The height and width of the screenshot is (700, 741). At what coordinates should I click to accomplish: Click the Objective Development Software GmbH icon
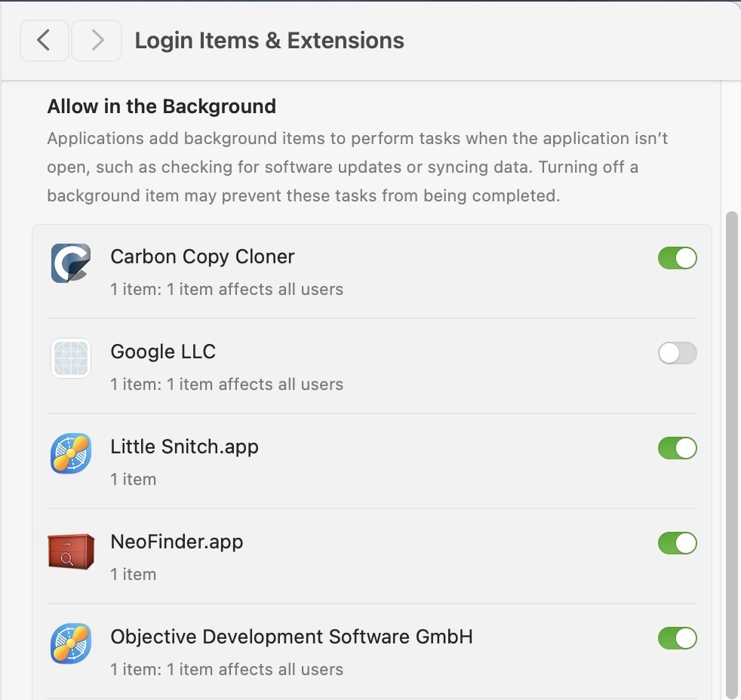coord(70,643)
